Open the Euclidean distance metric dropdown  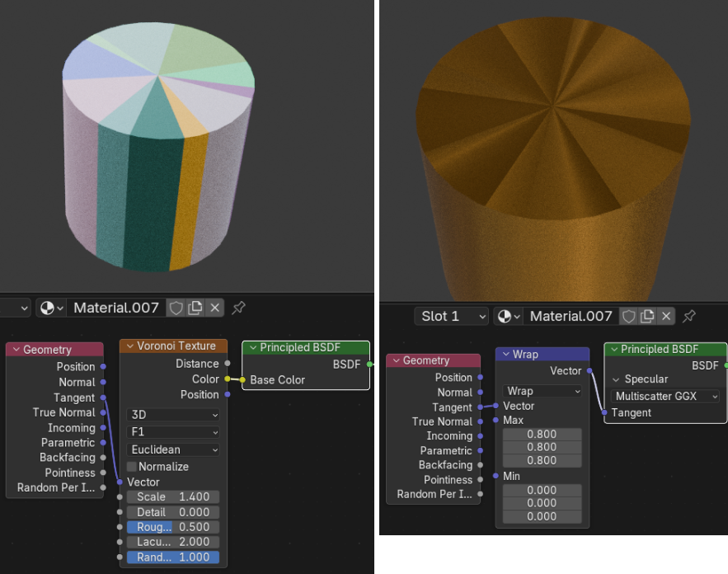point(174,449)
